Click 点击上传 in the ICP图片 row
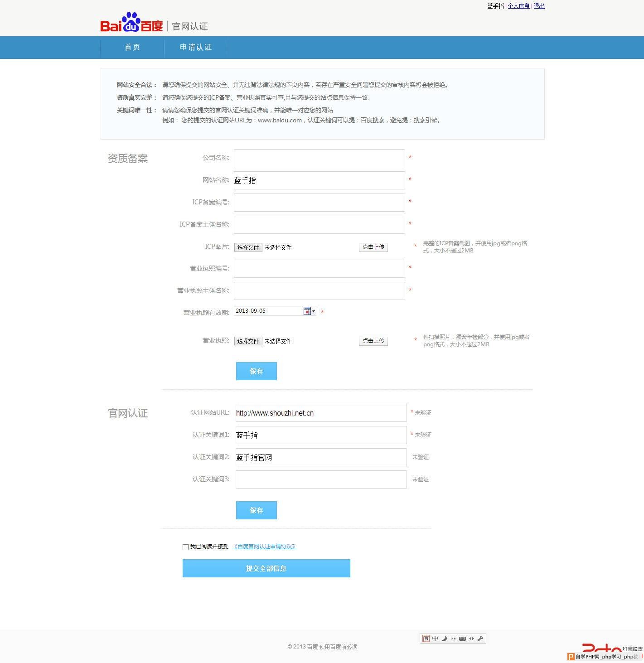This screenshot has width=644, height=663. pyautogui.click(x=373, y=247)
